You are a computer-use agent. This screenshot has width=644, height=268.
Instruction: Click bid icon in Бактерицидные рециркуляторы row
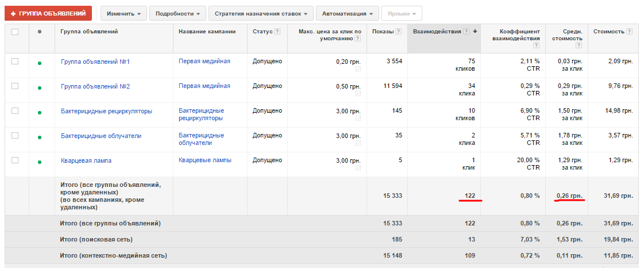point(358,118)
